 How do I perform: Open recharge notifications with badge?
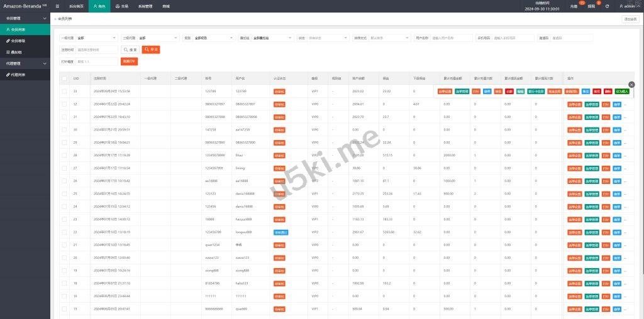[x=574, y=6]
